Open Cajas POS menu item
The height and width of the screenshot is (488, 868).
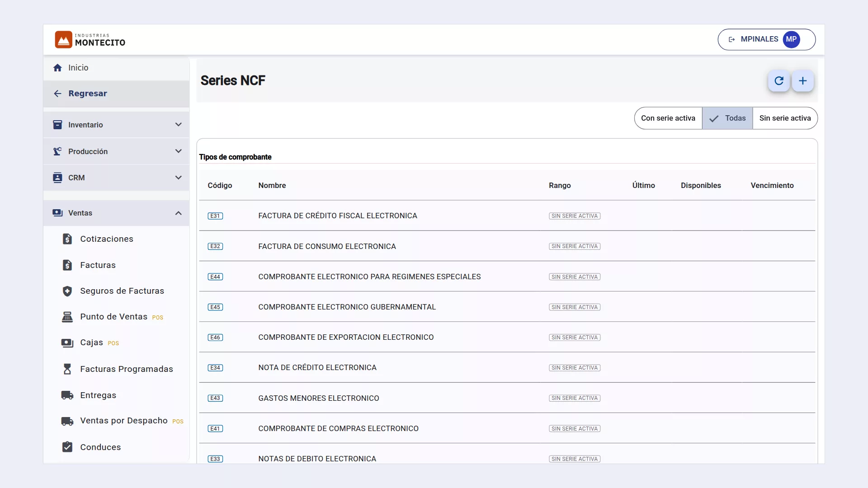tap(116, 343)
